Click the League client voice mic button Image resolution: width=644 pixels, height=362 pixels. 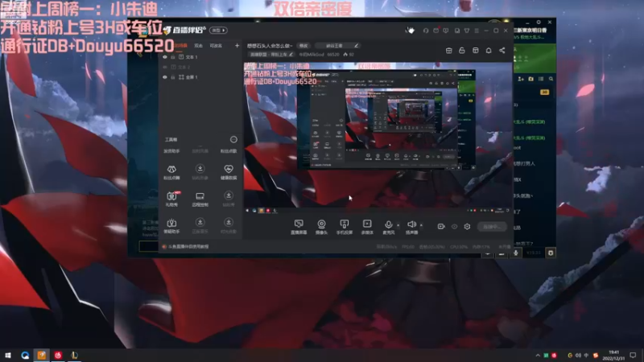(516, 253)
